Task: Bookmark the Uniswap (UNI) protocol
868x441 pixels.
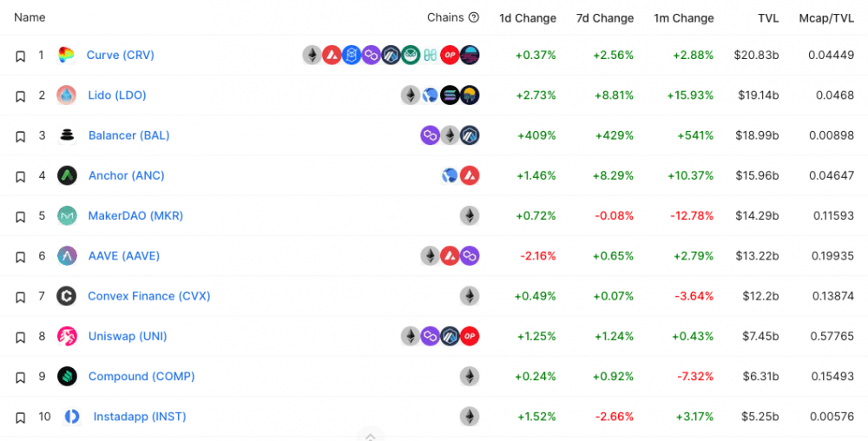Action: click(x=21, y=337)
